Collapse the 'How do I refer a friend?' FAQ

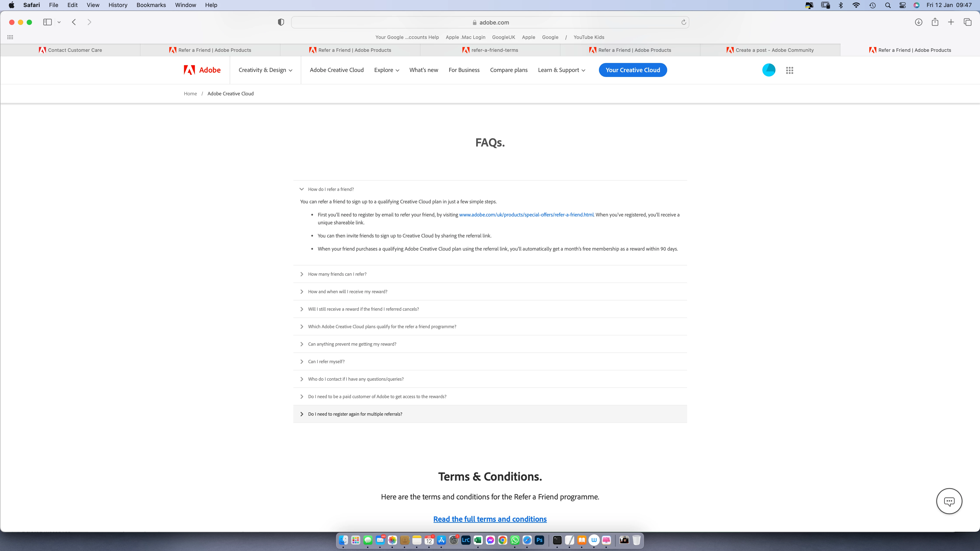coord(331,189)
